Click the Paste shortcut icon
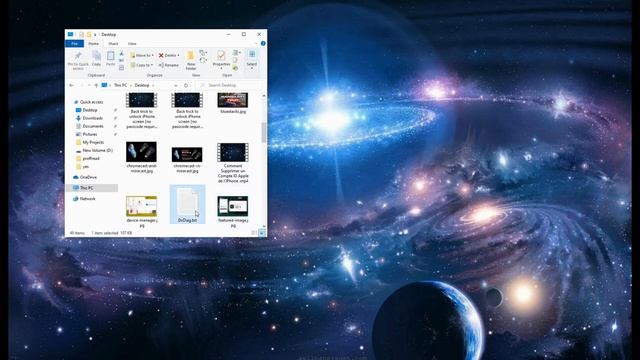640x360 pixels. coord(121,67)
